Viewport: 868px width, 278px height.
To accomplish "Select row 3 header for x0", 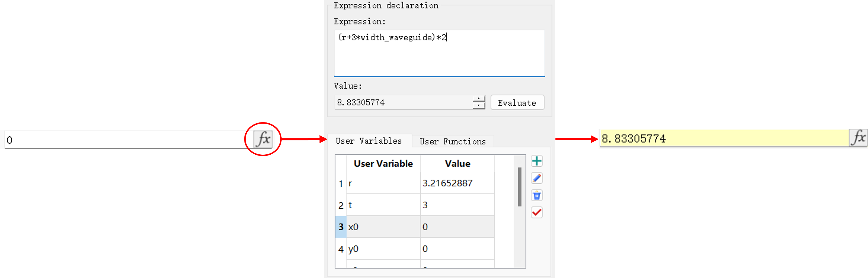I will click(x=341, y=227).
